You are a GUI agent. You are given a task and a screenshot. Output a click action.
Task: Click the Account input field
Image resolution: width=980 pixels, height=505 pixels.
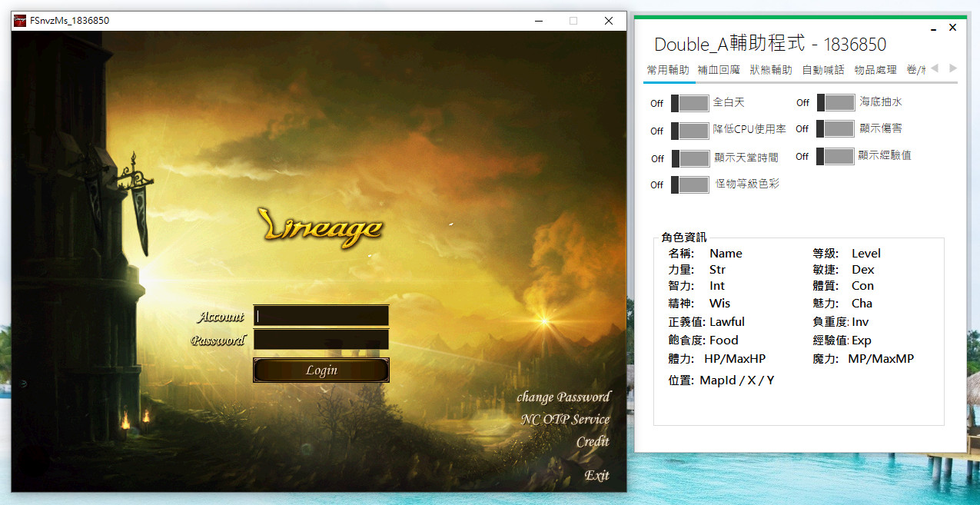[x=321, y=316]
